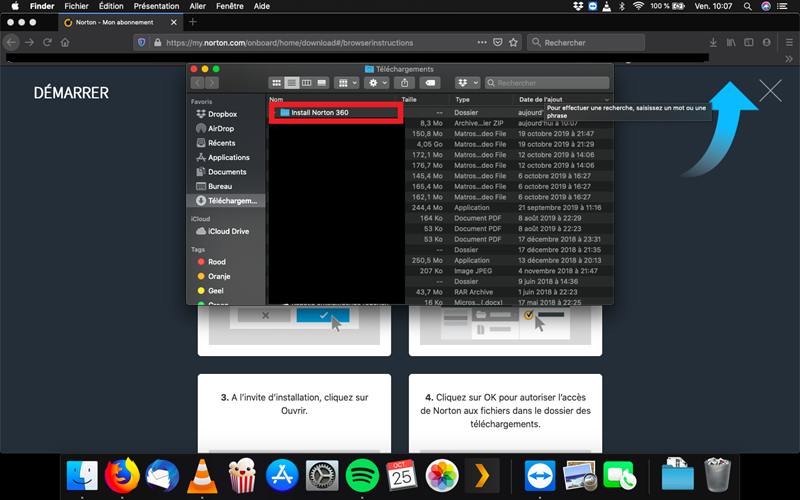
Task: Bookmark this page with the star
Action: pos(513,42)
